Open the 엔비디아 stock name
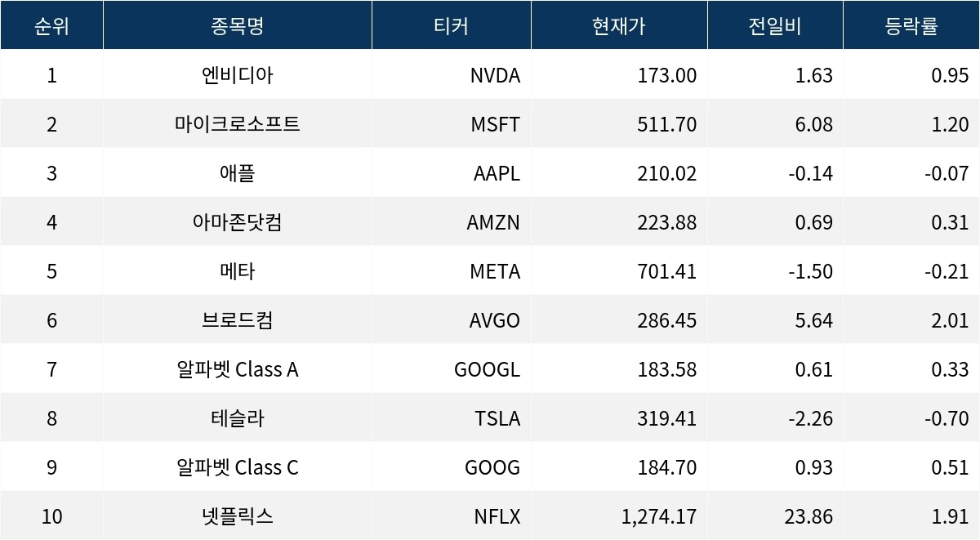980x540 pixels. (238, 75)
